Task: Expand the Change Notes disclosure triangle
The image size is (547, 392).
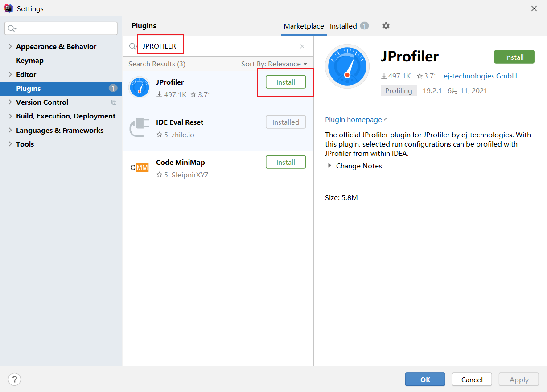Action: [x=330, y=166]
